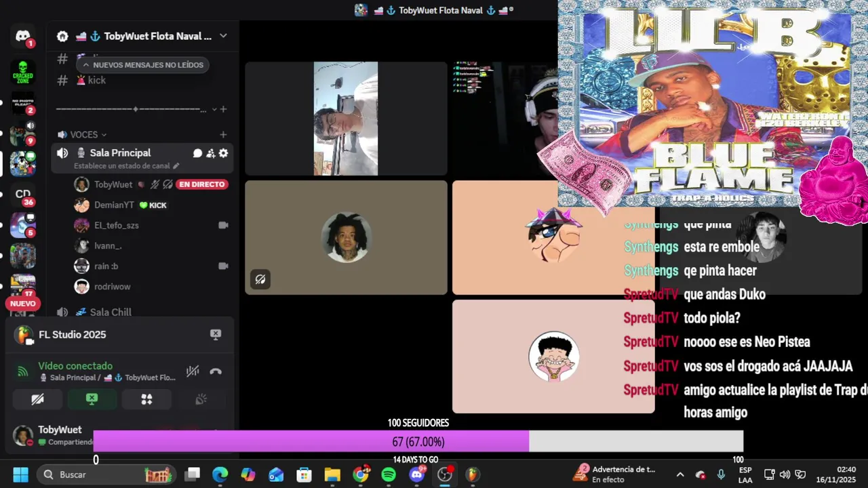
Task: Open the No Photo Please server
Action: coord(23,102)
